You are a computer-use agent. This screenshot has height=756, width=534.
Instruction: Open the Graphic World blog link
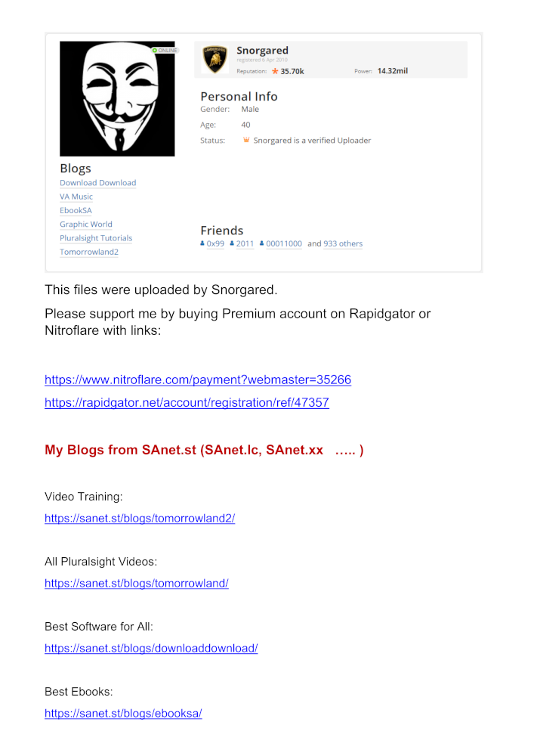coord(85,225)
